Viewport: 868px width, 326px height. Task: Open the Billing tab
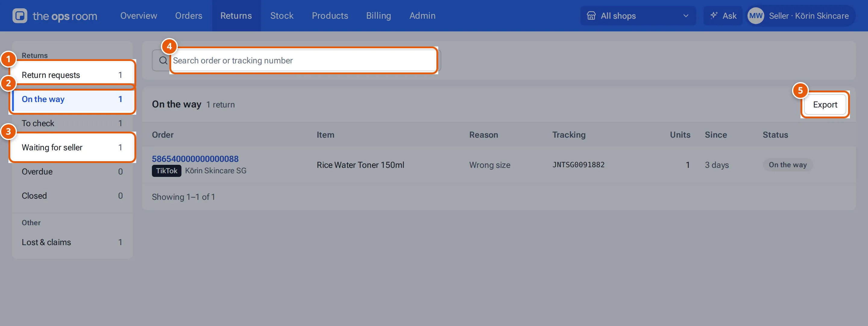(x=379, y=15)
